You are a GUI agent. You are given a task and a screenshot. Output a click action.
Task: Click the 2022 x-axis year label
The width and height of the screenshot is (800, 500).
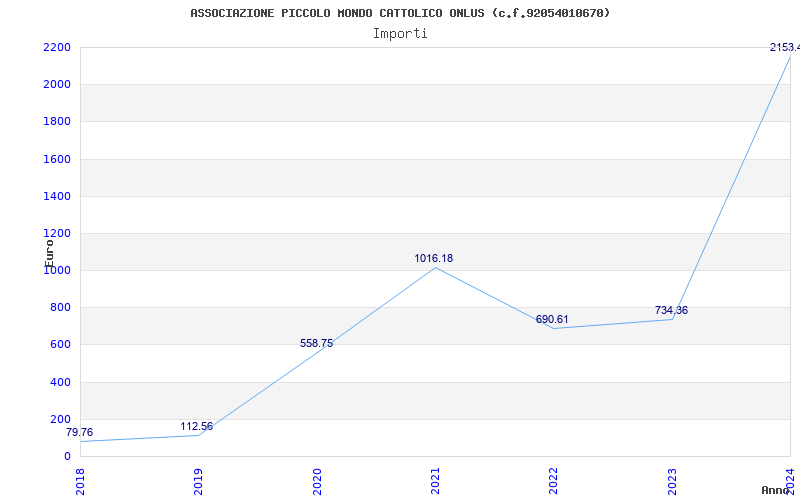[x=553, y=481]
